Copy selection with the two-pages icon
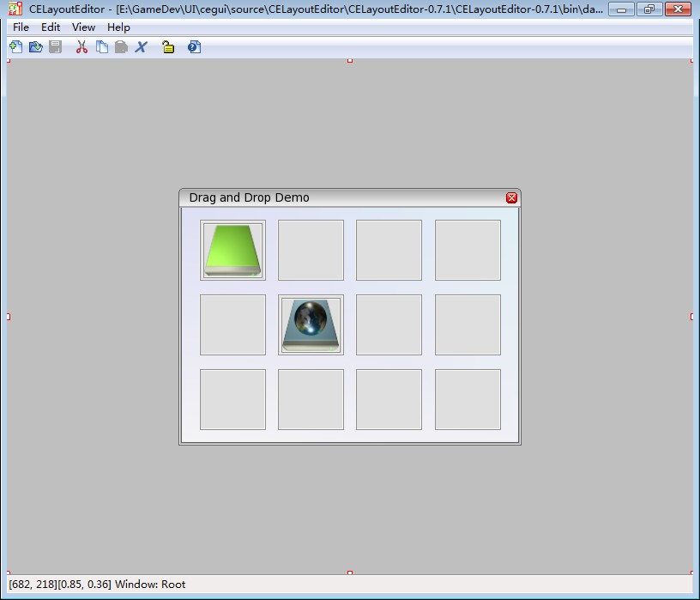The height and width of the screenshot is (600, 700). point(102,47)
